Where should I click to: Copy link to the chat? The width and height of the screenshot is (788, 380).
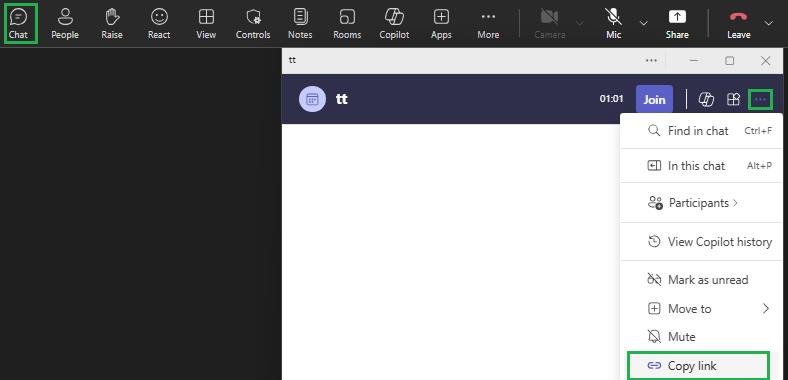[x=699, y=366]
